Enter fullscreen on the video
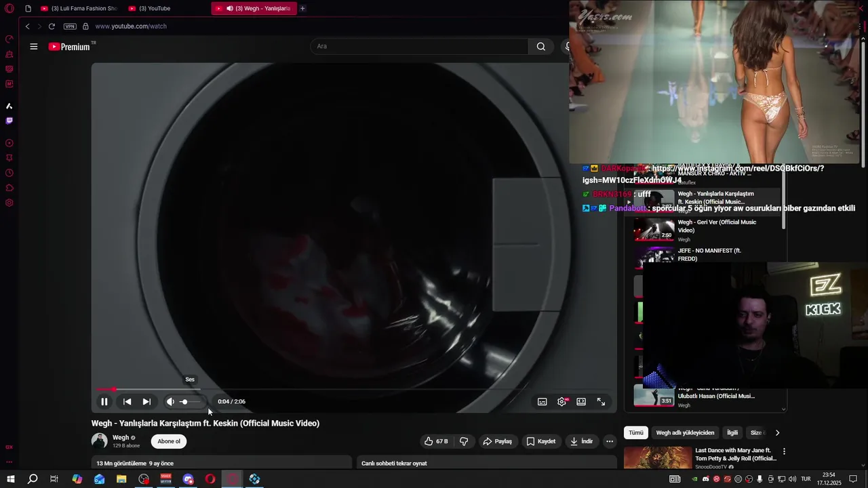This screenshot has height=488, width=868. pyautogui.click(x=601, y=402)
